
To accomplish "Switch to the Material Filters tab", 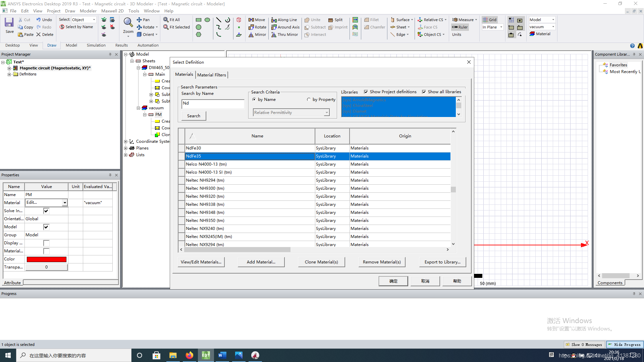I will (212, 75).
